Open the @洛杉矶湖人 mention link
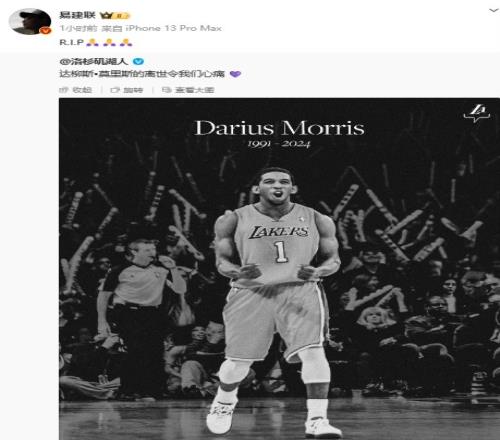The width and height of the screenshot is (500, 440). click(x=94, y=61)
